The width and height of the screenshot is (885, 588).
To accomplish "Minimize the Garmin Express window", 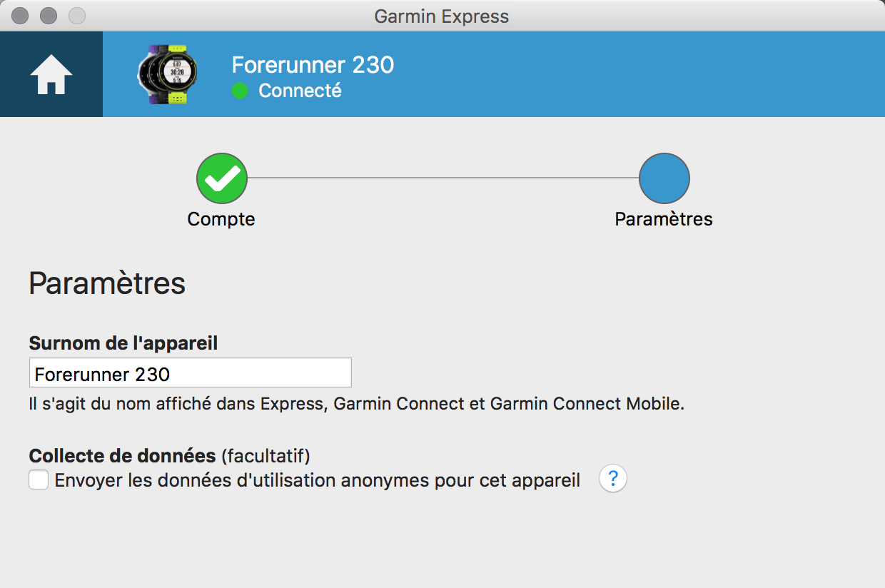I will pyautogui.click(x=49, y=15).
